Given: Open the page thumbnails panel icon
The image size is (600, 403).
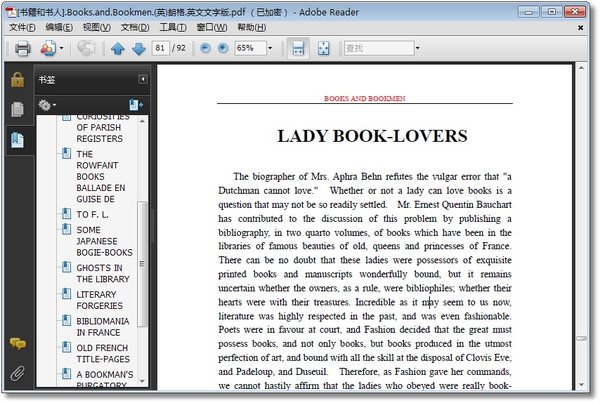Looking at the screenshot, I should pos(17,109).
